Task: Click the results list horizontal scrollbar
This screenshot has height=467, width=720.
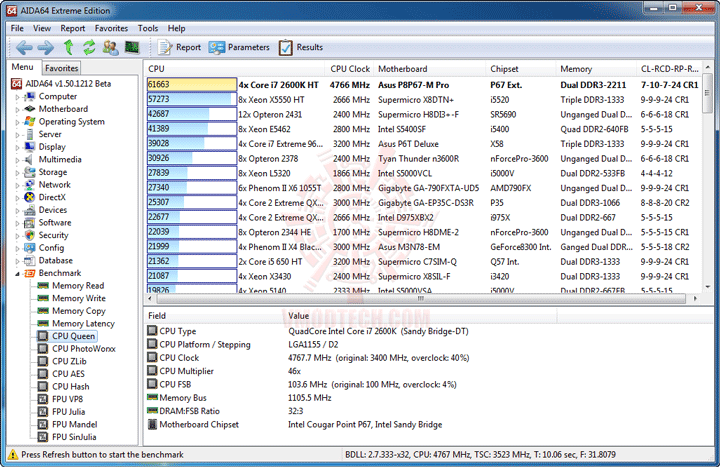Action: [x=421, y=298]
